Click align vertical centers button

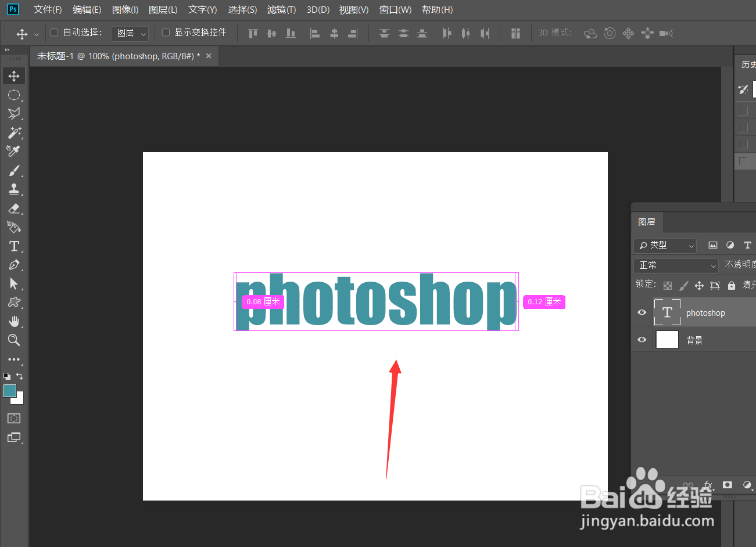pyautogui.click(x=271, y=33)
